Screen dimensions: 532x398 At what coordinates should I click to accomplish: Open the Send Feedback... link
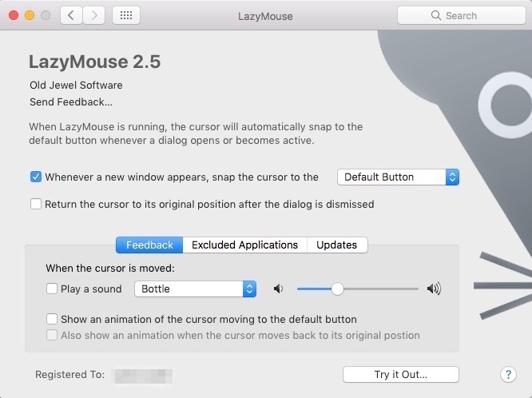coord(71,101)
